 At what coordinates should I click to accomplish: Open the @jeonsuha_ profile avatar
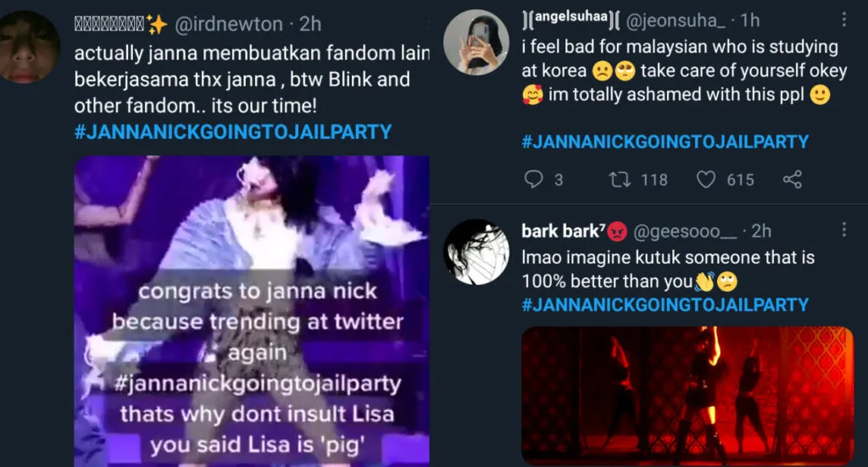[x=476, y=42]
